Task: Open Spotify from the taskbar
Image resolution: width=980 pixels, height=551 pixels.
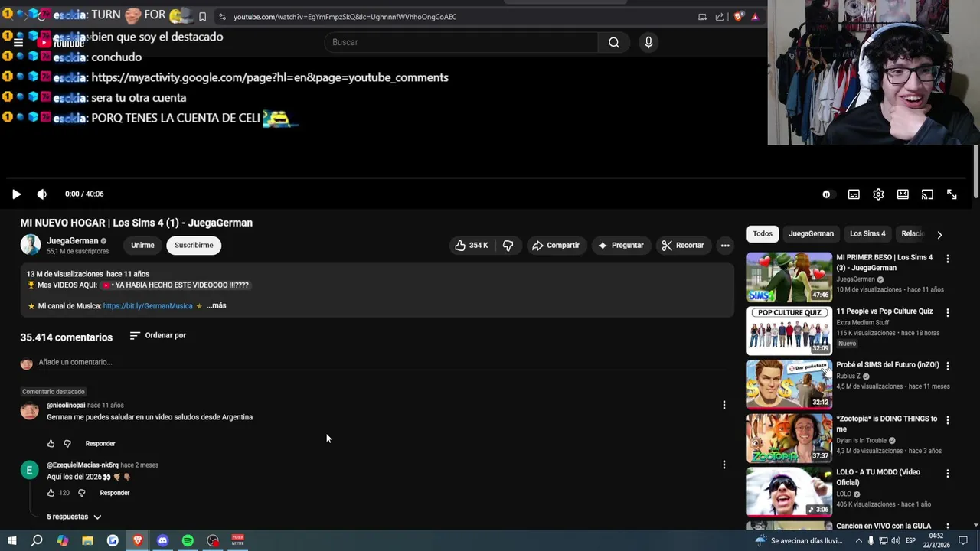Action: pos(188,541)
